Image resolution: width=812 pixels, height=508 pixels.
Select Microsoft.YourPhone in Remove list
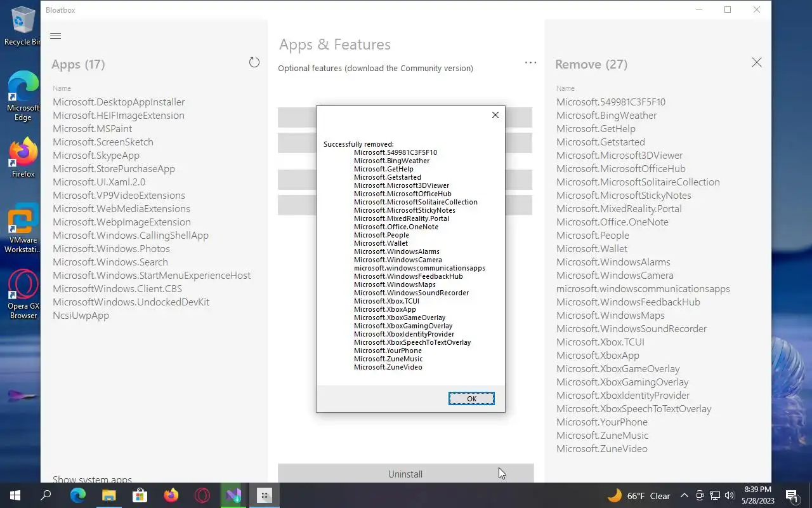click(x=602, y=422)
